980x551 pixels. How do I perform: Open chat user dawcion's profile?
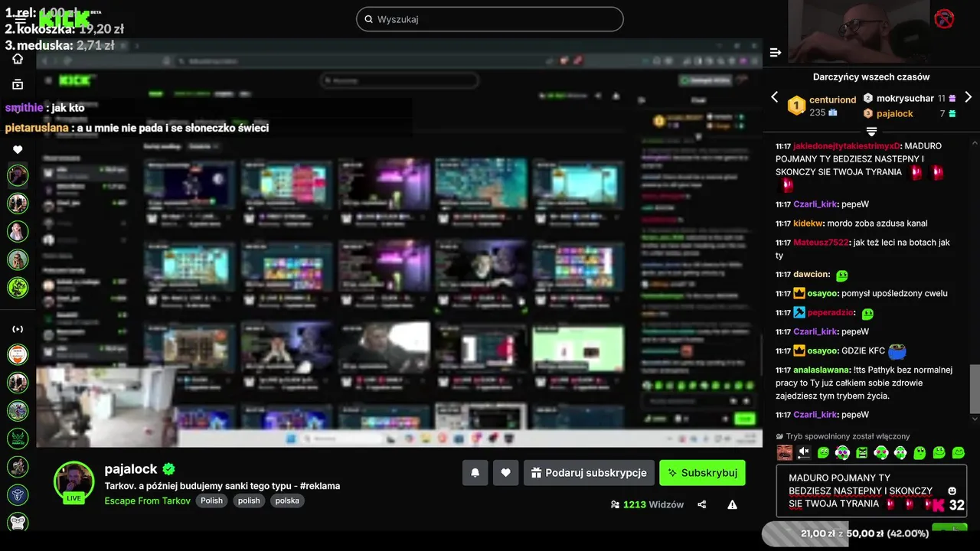[x=812, y=274]
